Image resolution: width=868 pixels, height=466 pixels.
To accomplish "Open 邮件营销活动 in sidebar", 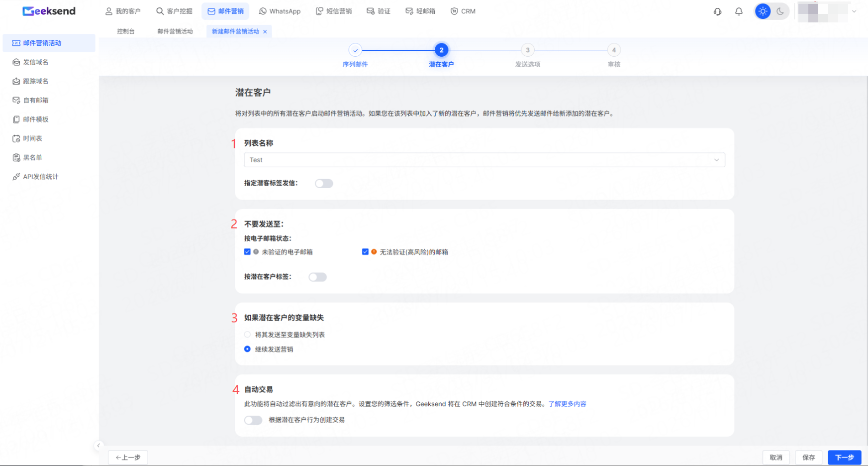I will [x=49, y=43].
